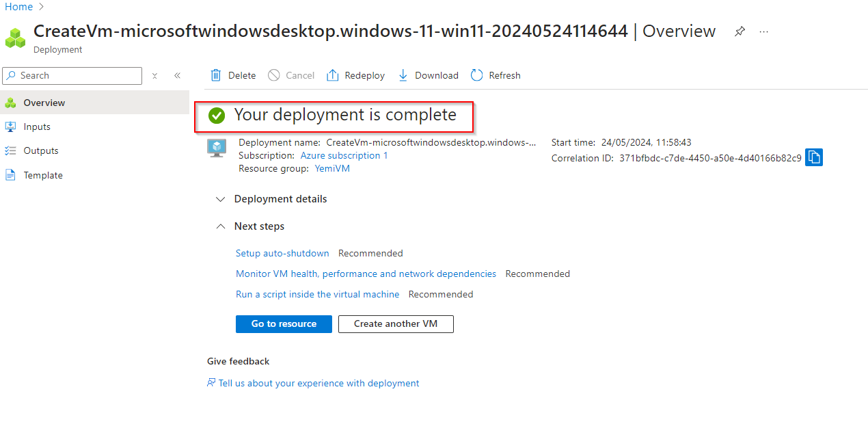Click the Create another VM button
This screenshot has height=424, width=868.
(x=396, y=324)
